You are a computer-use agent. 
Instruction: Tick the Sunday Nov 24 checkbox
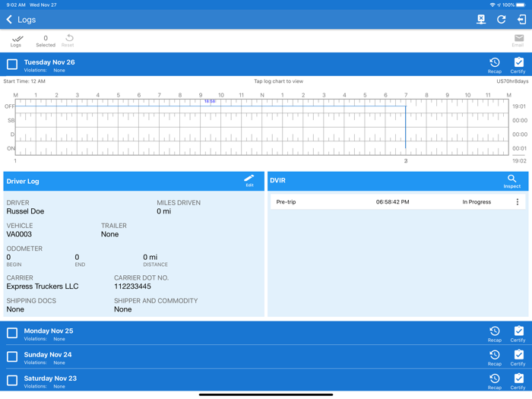pos(12,357)
